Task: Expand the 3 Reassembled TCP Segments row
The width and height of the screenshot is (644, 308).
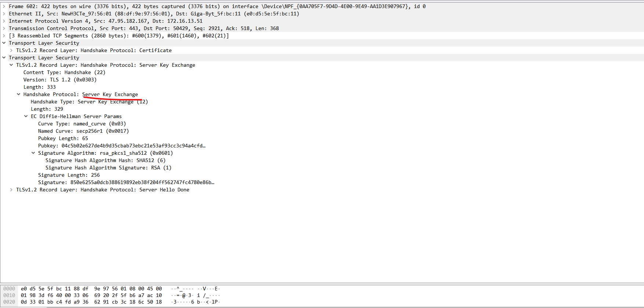Action: click(x=4, y=36)
